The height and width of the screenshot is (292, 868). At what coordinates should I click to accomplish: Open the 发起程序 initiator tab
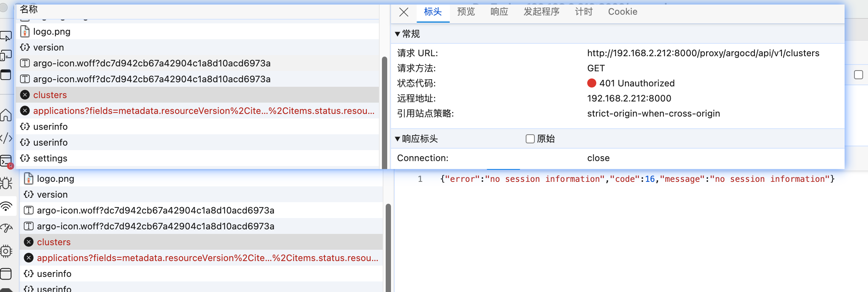click(x=541, y=12)
